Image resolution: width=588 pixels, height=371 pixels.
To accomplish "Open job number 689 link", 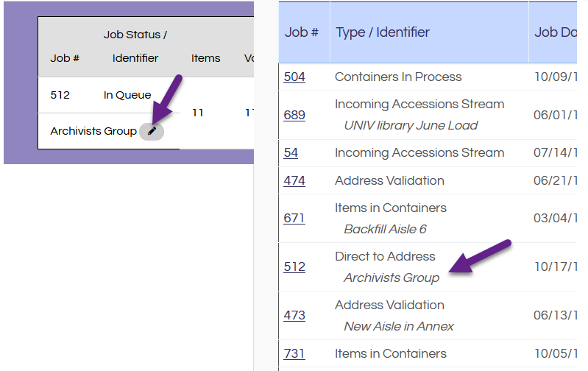I will pos(294,115).
